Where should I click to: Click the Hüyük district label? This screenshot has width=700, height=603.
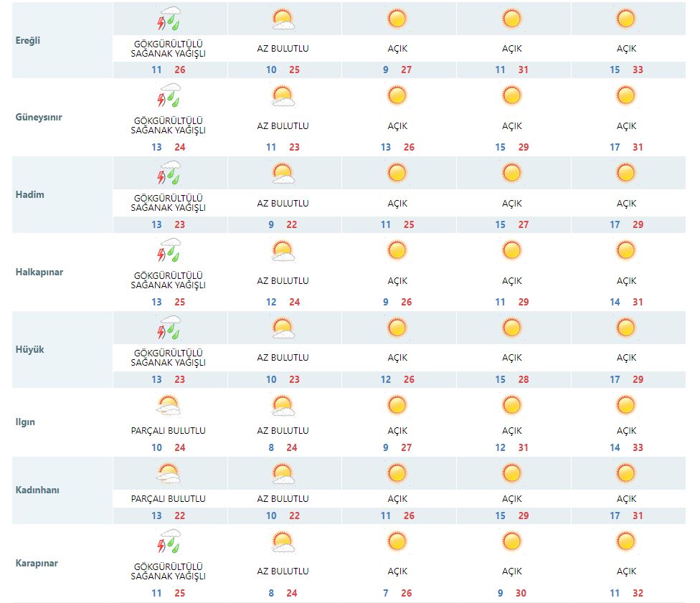tap(29, 349)
